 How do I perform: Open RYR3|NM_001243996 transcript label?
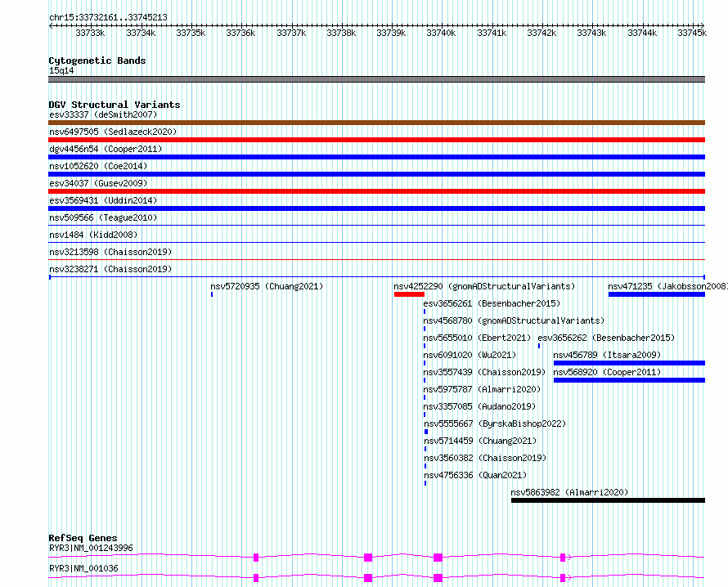click(91, 548)
